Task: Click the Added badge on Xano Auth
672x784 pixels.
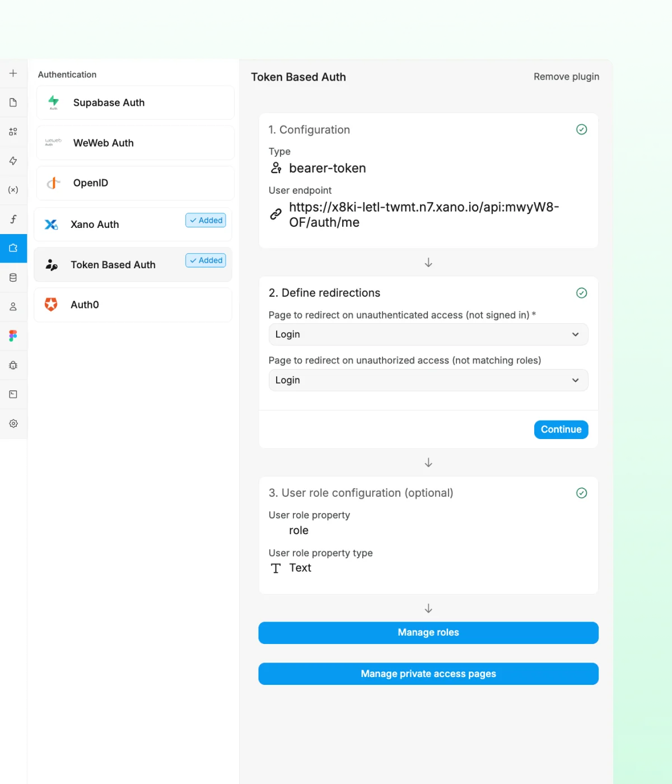Action: [206, 221]
